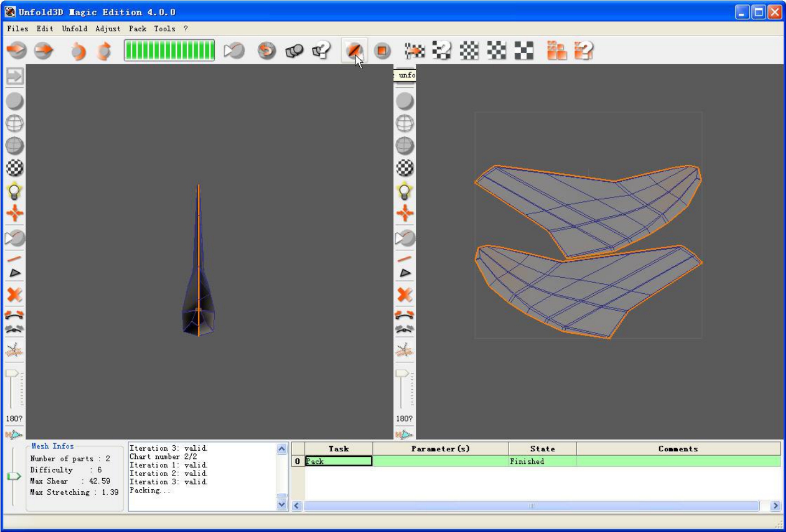786x532 pixels.
Task: Click the circular reset-arrow sphere toolbar icon
Action: point(267,51)
